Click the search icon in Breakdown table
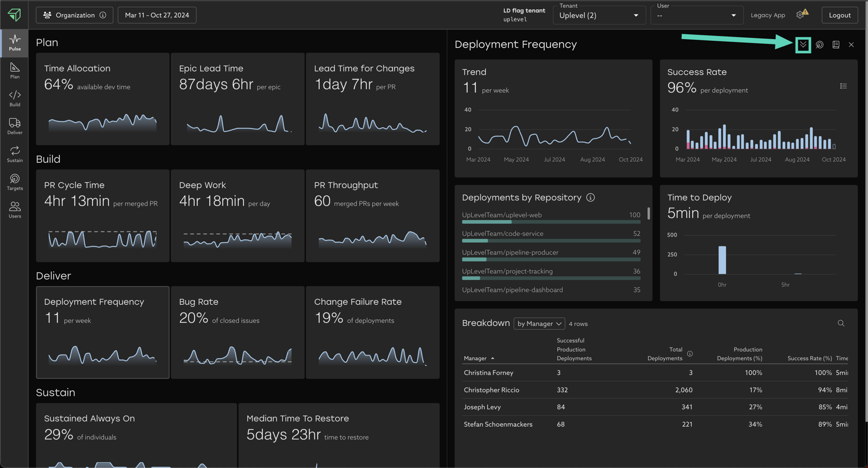Image resolution: width=868 pixels, height=468 pixels. (841, 323)
